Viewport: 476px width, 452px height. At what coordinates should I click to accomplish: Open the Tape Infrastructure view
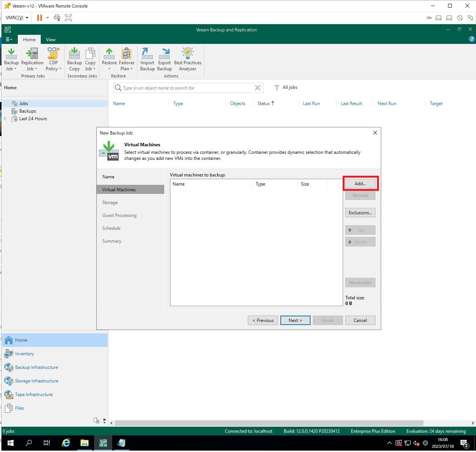(55, 395)
